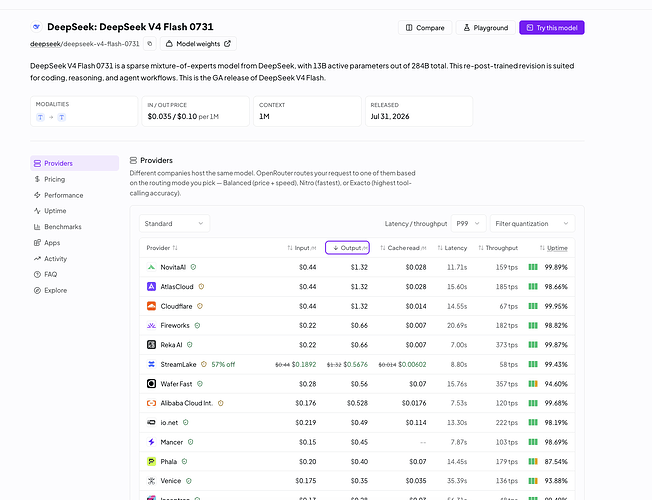
Task: Open the Model weights link
Action: (x=198, y=44)
